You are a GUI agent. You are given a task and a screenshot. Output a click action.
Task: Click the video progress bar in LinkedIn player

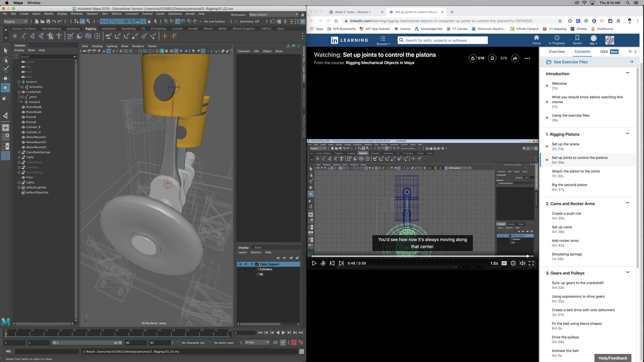click(x=419, y=256)
